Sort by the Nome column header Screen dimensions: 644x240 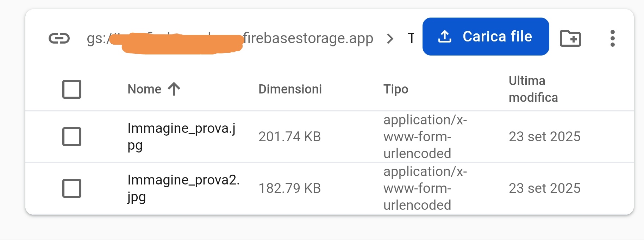point(144,89)
